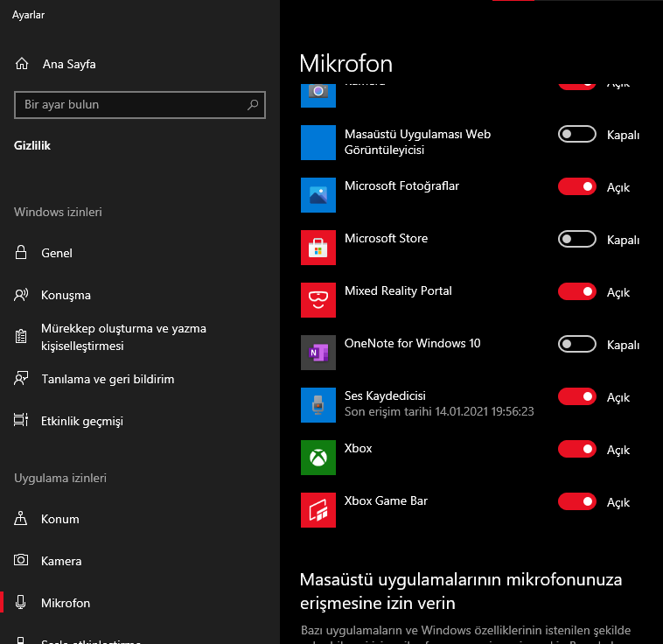Image resolution: width=663 pixels, height=644 pixels.
Task: Click the Microsoft Fotoğraflar app icon
Action: pos(318,195)
